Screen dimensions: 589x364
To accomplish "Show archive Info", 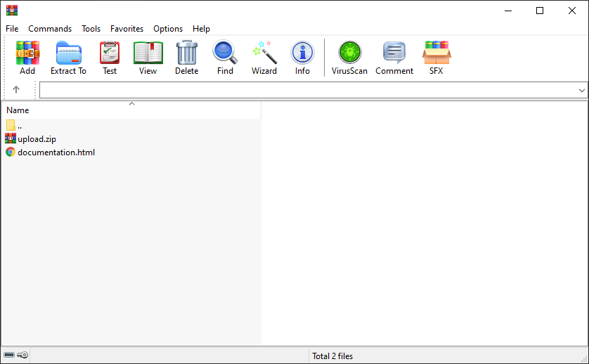I will click(x=302, y=58).
